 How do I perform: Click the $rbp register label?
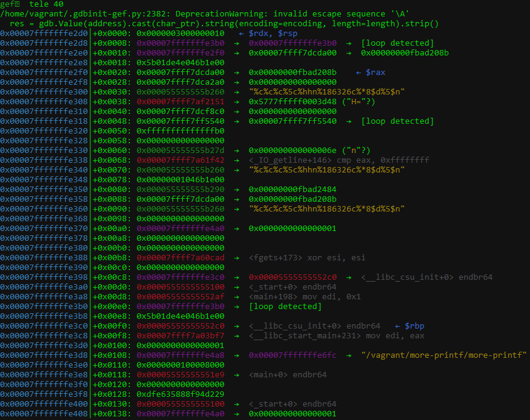414,326
